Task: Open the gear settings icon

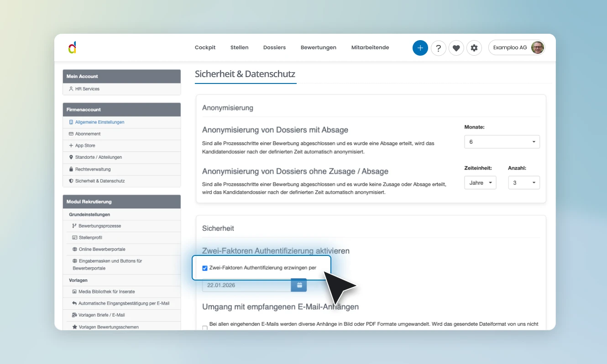Action: tap(474, 48)
